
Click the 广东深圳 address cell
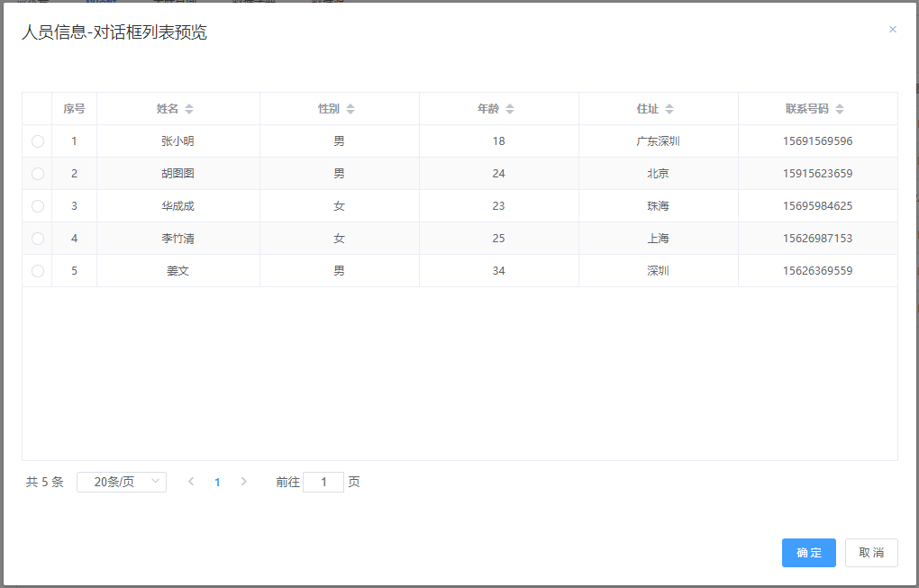coord(658,141)
